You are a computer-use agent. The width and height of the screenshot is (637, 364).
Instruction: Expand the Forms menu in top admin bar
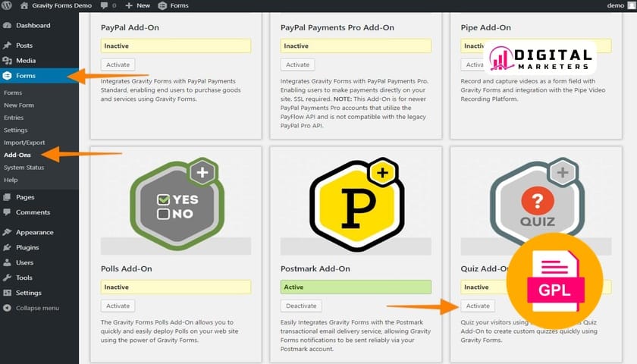[x=174, y=5]
